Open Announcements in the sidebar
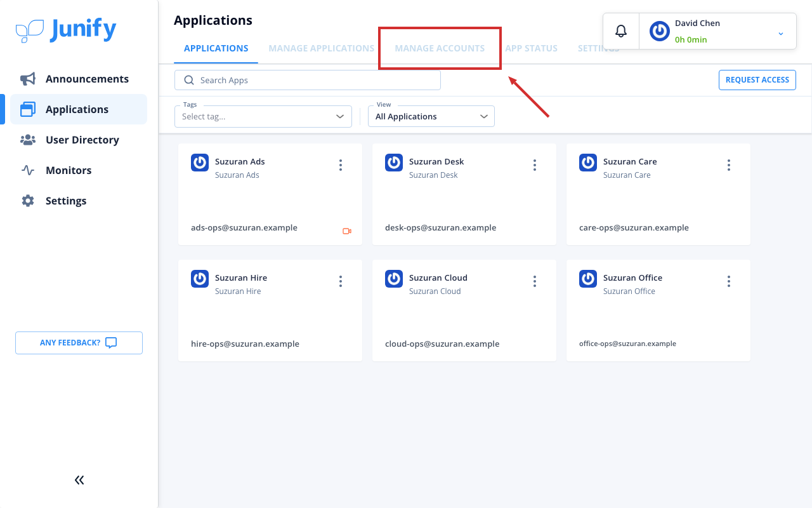812x508 pixels. point(79,79)
